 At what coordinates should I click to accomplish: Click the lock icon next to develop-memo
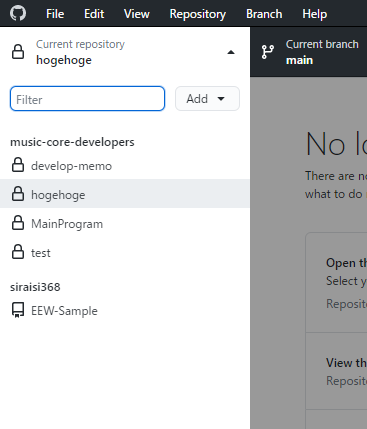pyautogui.click(x=18, y=165)
